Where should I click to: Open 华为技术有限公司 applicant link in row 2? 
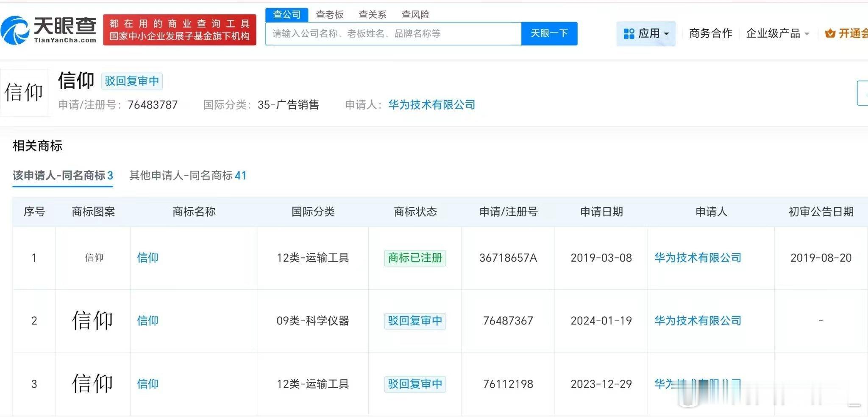click(x=698, y=321)
